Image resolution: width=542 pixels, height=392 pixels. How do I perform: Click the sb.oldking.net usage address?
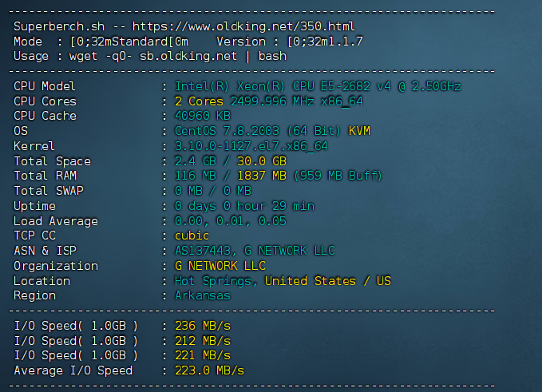click(188, 56)
